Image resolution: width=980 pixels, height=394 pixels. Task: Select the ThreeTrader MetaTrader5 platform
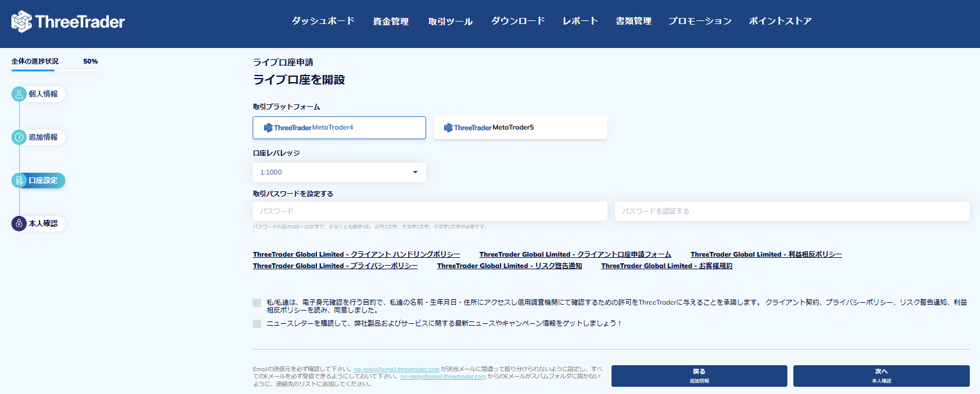520,128
